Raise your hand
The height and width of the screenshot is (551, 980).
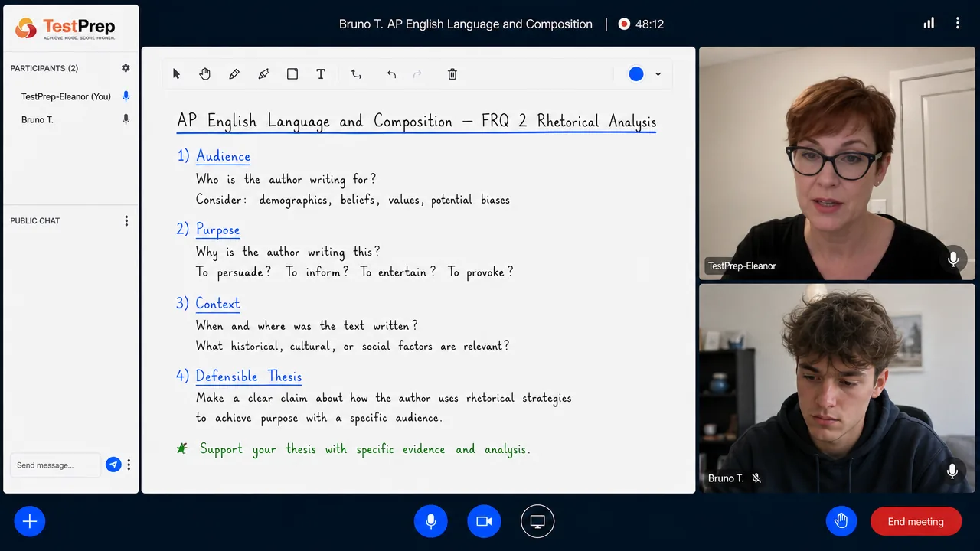[841, 521]
